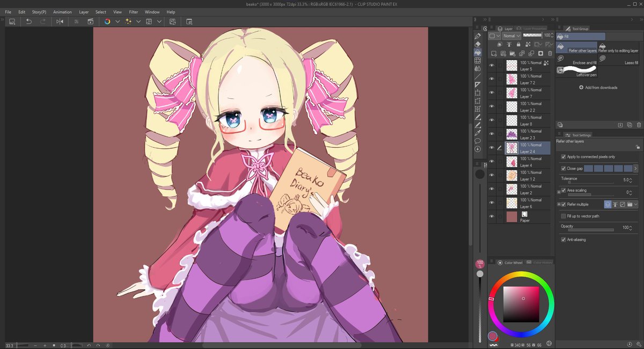Click the sparkle stars icon in the command bar
The width and height of the screenshot is (644, 349).
[x=128, y=21]
